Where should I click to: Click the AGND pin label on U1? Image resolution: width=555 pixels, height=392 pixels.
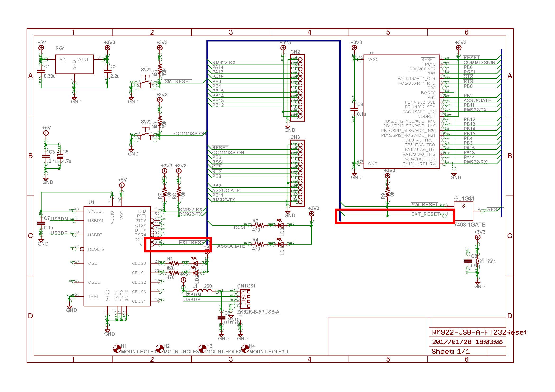[x=107, y=296]
